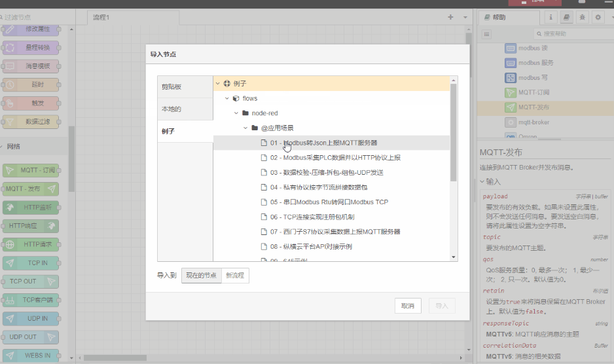Click the @应用场景 folder icon
614x364 pixels.
pos(255,128)
